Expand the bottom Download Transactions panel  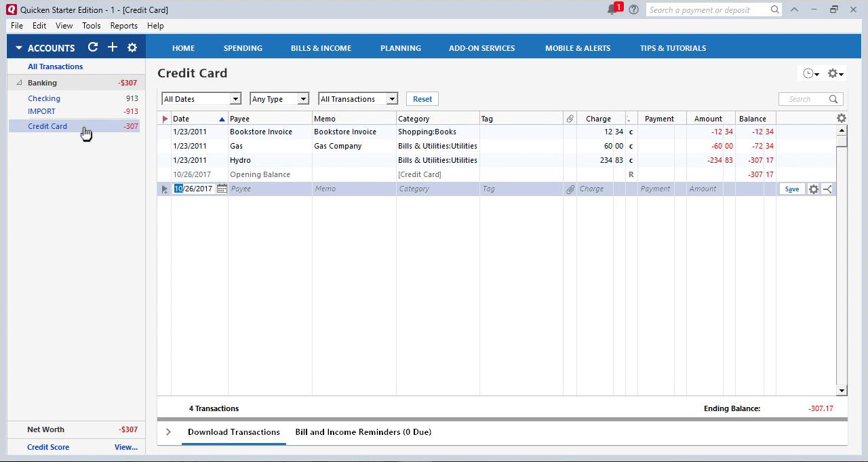click(x=168, y=432)
